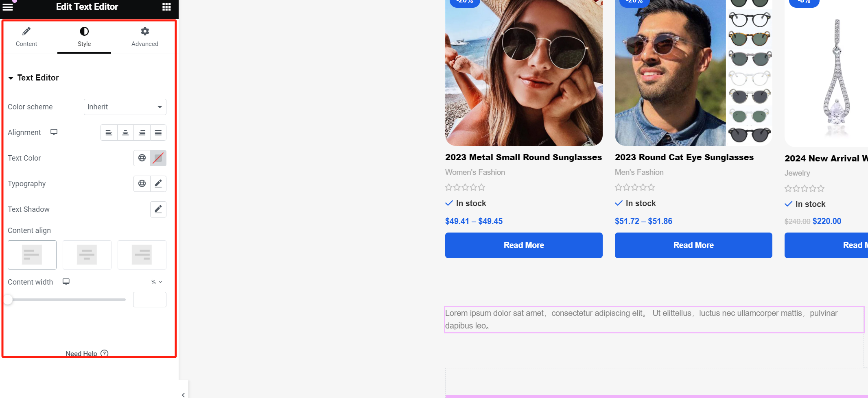Viewport: 868px width, 398px height.
Task: Collapse the Text Editor section
Action: click(11, 78)
